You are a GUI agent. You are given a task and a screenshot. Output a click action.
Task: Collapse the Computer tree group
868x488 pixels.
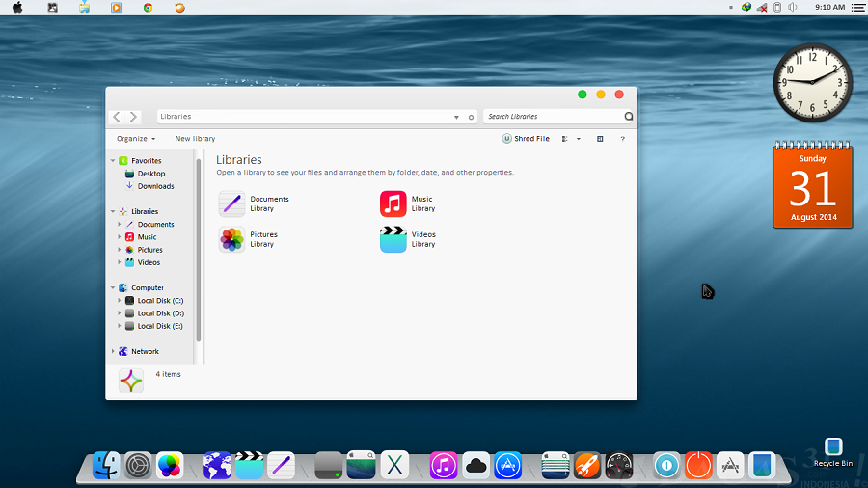113,287
